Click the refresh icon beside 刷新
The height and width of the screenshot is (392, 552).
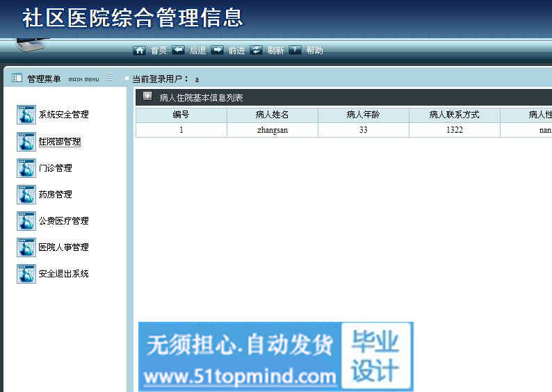click(256, 50)
